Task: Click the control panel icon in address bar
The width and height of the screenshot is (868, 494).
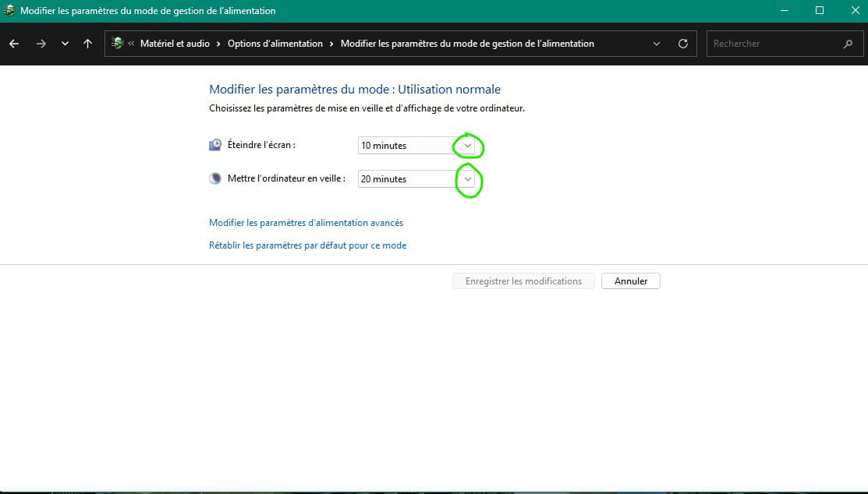Action: 117,43
